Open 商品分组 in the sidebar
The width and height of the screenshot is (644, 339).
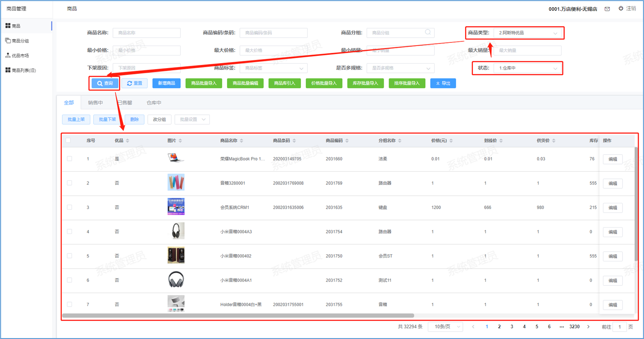[20, 41]
